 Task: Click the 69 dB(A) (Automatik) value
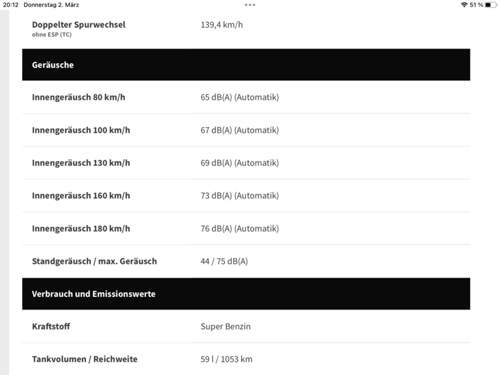(240, 163)
